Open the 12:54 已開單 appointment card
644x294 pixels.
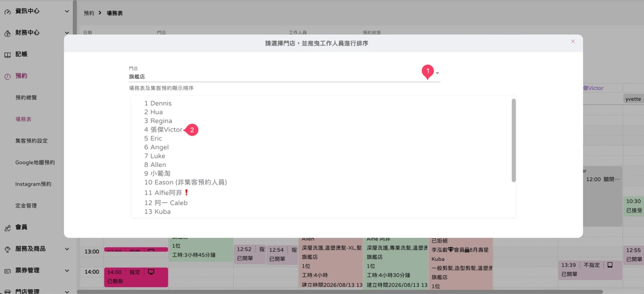[x=282, y=254]
